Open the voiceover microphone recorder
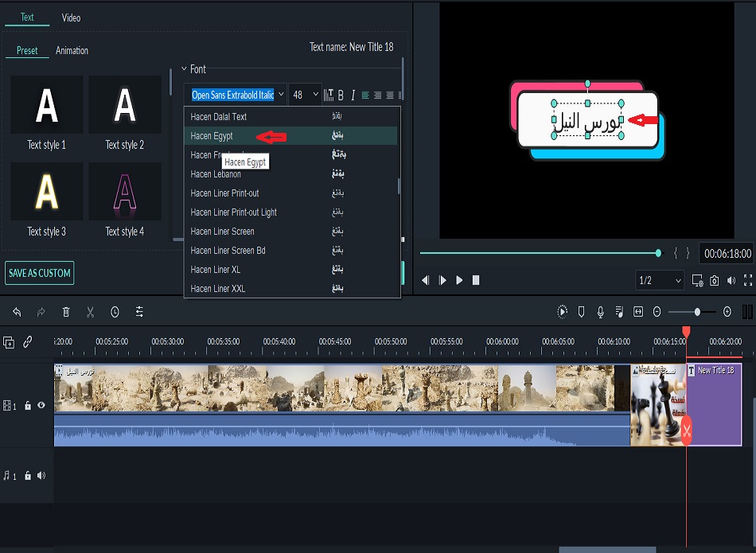The height and width of the screenshot is (553, 756). tap(600, 312)
